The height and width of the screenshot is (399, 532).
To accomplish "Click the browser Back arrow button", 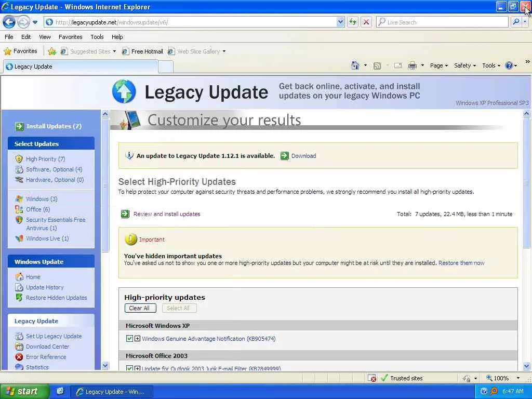I will (x=9, y=22).
